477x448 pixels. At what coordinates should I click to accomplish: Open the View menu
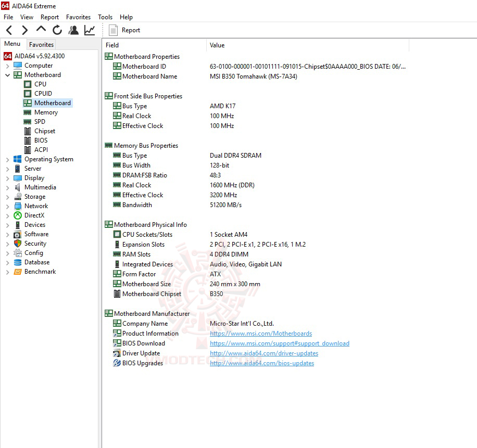(x=27, y=17)
